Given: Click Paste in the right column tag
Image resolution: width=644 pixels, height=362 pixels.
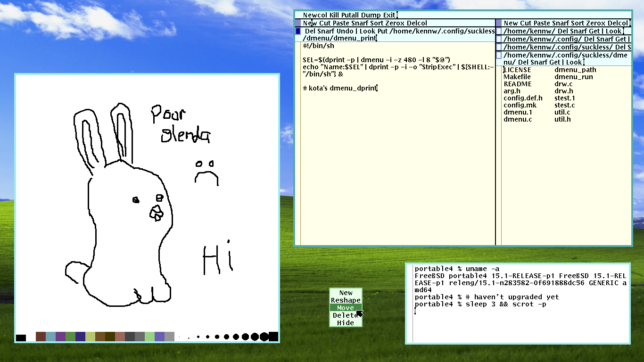Looking at the screenshot, I should (x=542, y=23).
